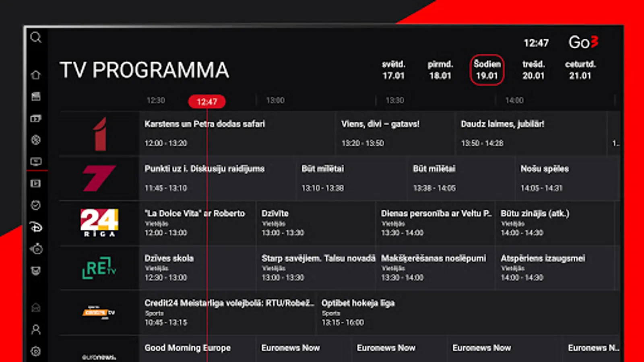Select the 24 Riga channel logo
Image resolution: width=644 pixels, height=362 pixels.
coord(99,222)
